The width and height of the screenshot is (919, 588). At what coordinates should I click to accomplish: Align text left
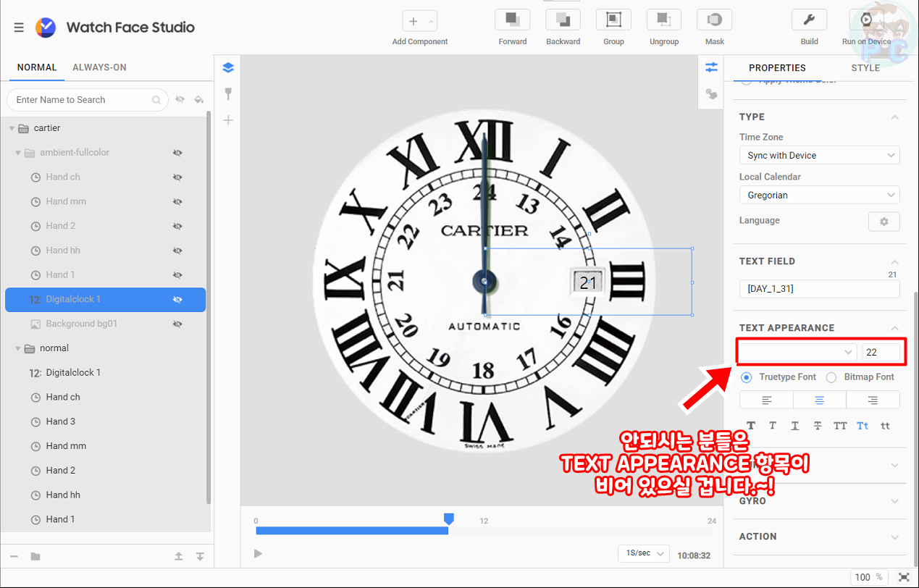pyautogui.click(x=766, y=400)
